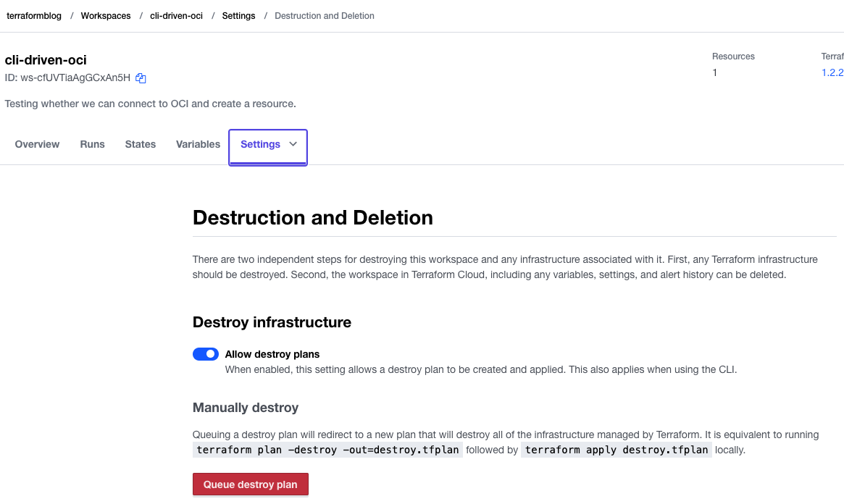Toggle the Allow destroy plans switch
Image resolution: width=844 pixels, height=504 pixels.
(x=206, y=354)
